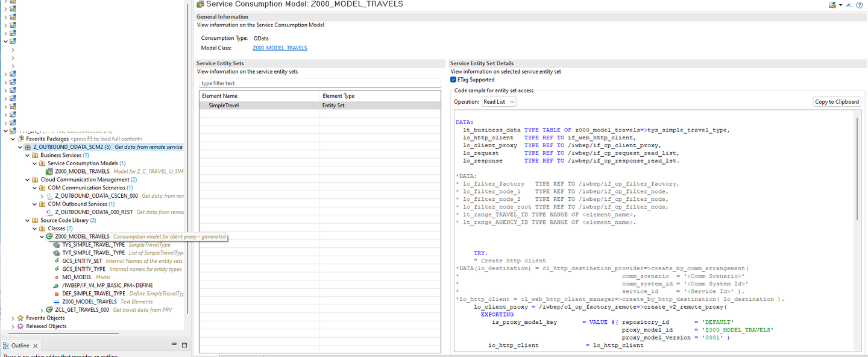Collapse the Business Services folder

pos(28,155)
